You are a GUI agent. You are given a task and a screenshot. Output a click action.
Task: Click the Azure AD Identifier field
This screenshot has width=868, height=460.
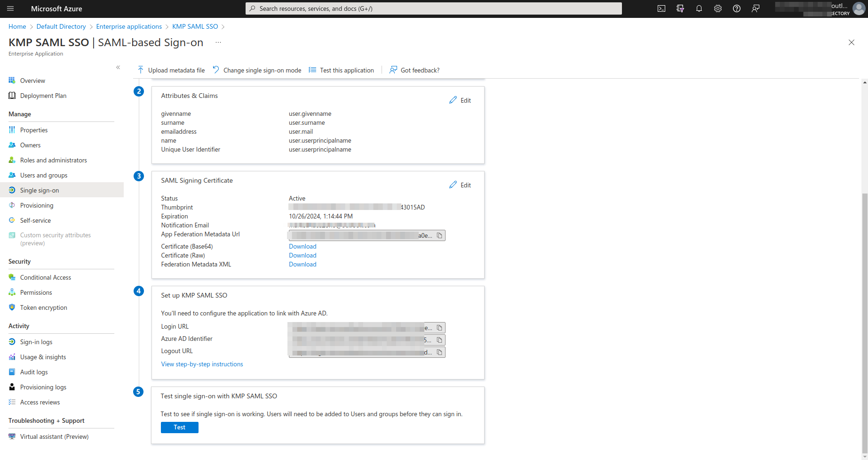367,340
